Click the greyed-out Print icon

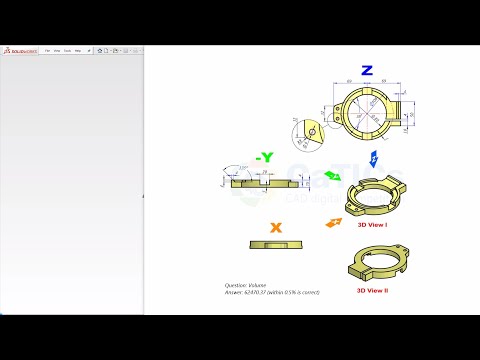(x=135, y=51)
